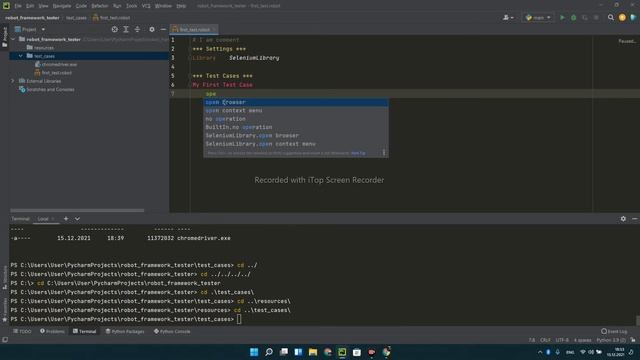
Task: Click the blue JetBrains toolbox icon at toolbar end
Action: [633, 18]
